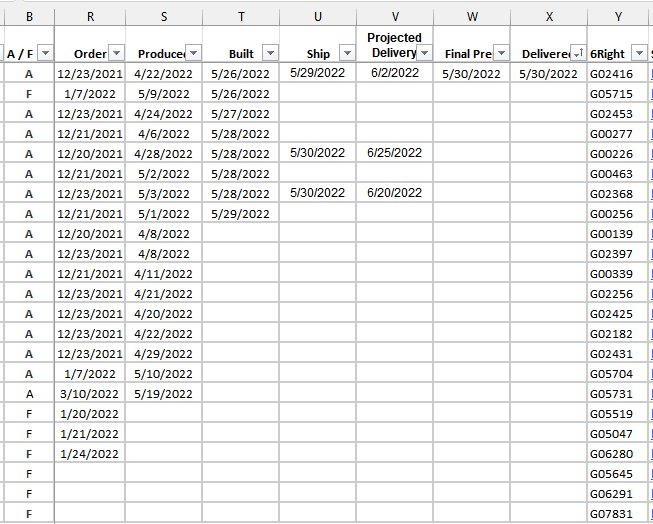Open the Projected Delivery filter arrow
Screen dimensions: 653x524
click(424, 53)
